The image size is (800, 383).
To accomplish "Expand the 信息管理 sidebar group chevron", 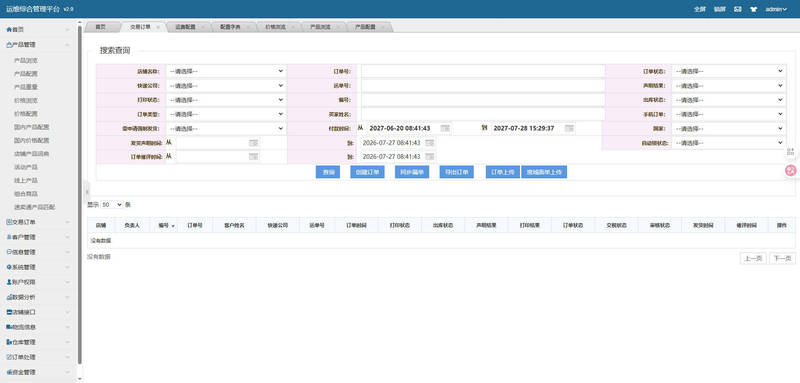I will (x=67, y=252).
